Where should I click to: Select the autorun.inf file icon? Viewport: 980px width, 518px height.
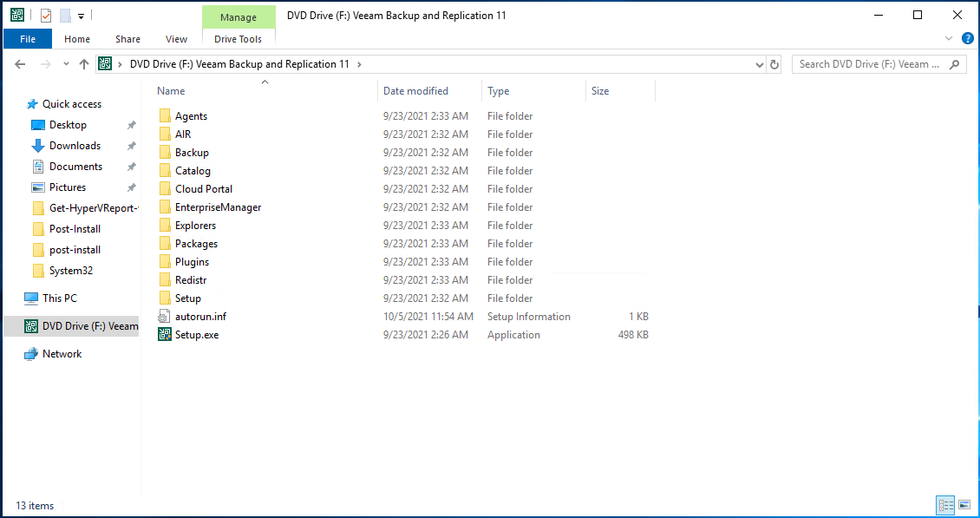point(165,317)
